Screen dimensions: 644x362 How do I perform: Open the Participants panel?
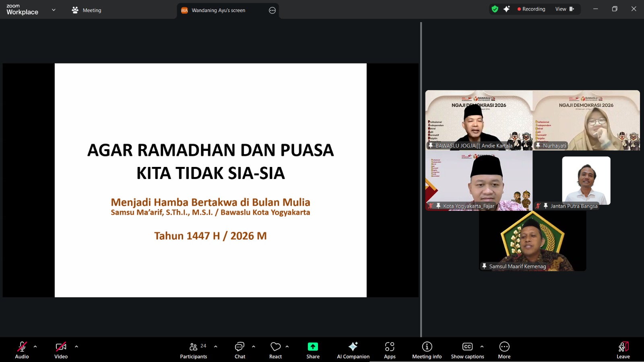coord(193,349)
